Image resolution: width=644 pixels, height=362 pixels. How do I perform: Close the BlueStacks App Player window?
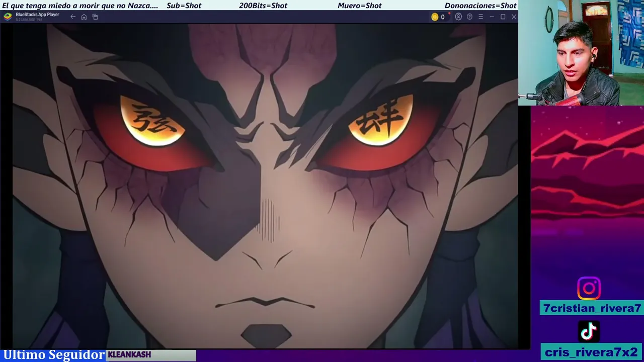tap(514, 17)
